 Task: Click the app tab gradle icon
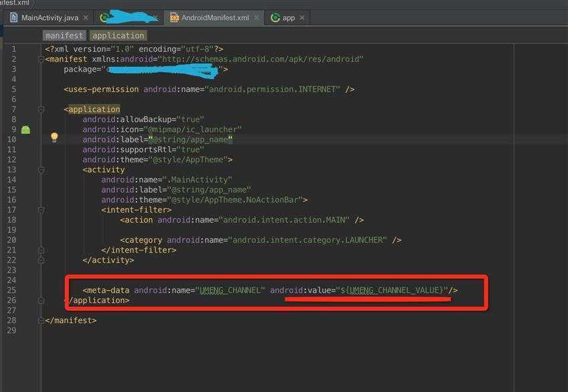click(275, 17)
